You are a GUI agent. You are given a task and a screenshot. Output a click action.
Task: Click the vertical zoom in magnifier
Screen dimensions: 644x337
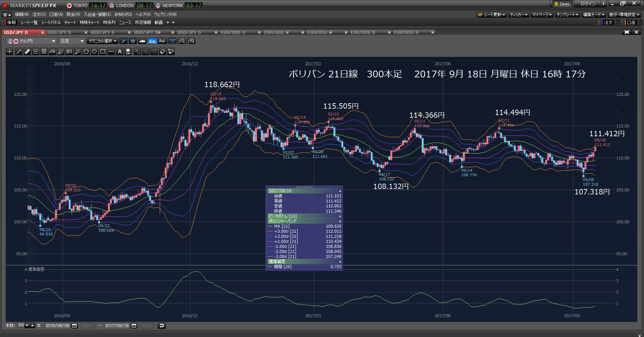tap(191, 41)
